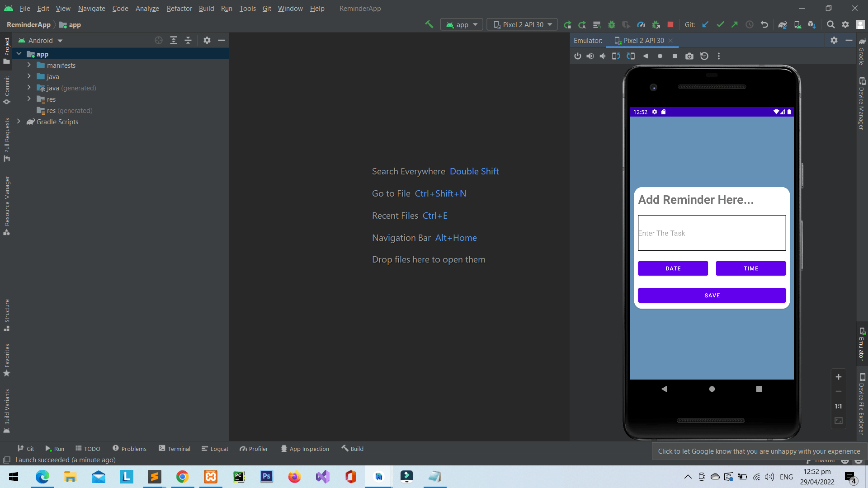The height and width of the screenshot is (488, 868).
Task: Click the Enter The Task text field
Action: pyautogui.click(x=711, y=233)
